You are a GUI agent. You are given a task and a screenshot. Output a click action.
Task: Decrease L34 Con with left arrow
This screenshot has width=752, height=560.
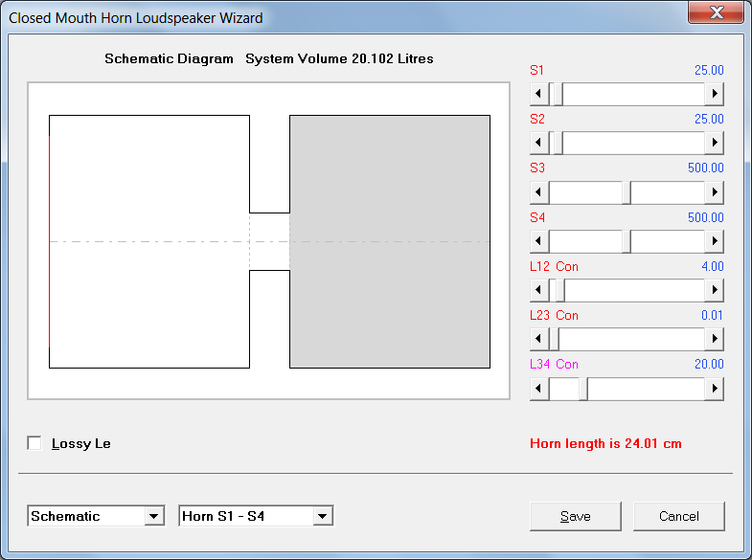click(x=539, y=389)
